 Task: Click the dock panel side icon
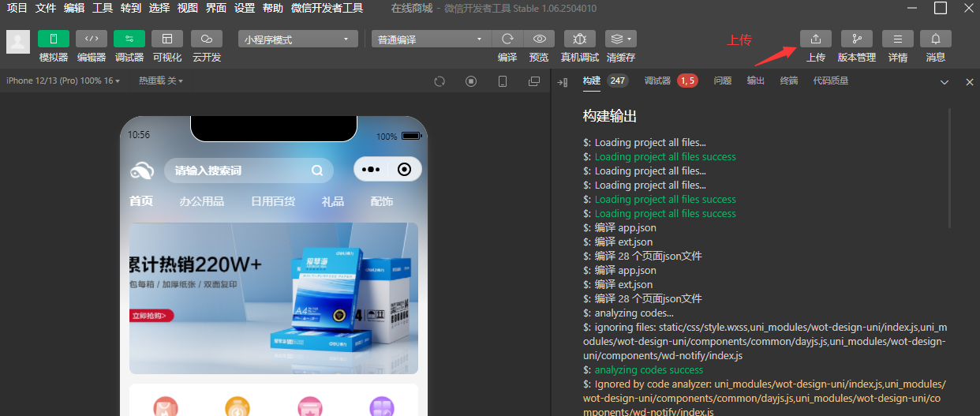[563, 81]
